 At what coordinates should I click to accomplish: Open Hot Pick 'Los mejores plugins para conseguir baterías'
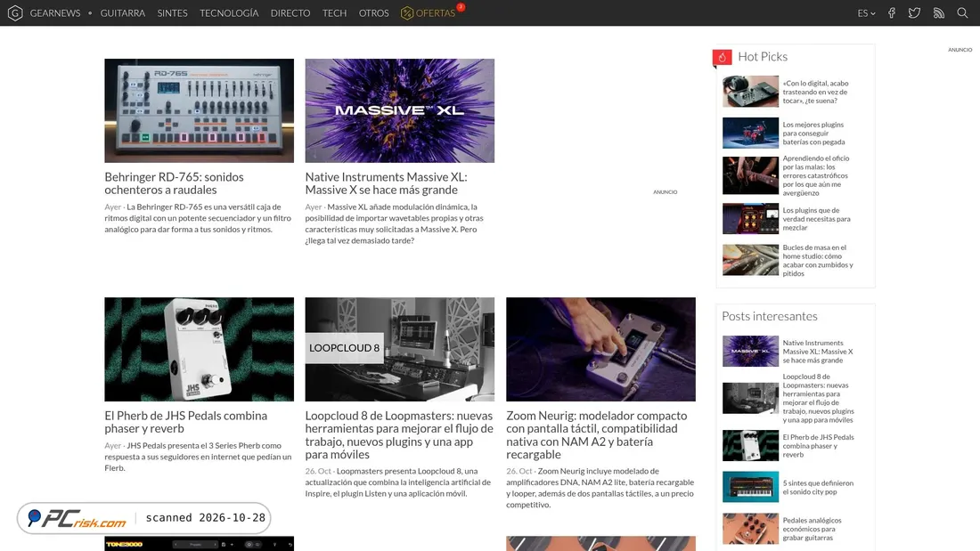click(813, 133)
